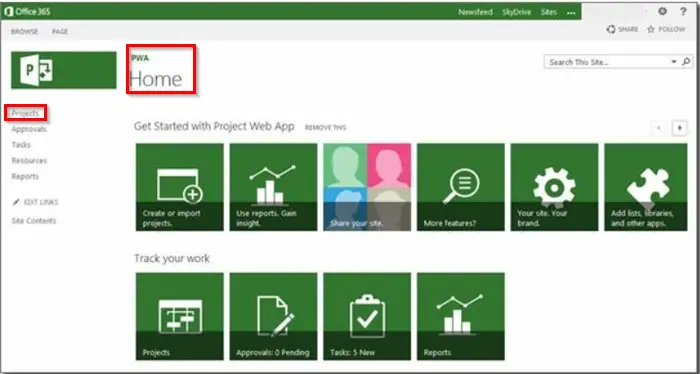This screenshot has height=374, width=700.
Task: Expand the search scope dropdown arrow
Action: click(674, 62)
